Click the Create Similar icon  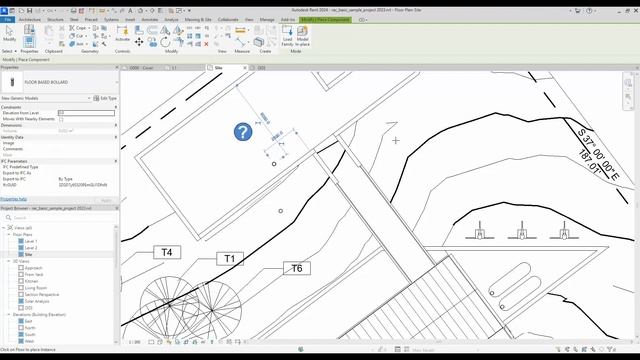[258, 42]
